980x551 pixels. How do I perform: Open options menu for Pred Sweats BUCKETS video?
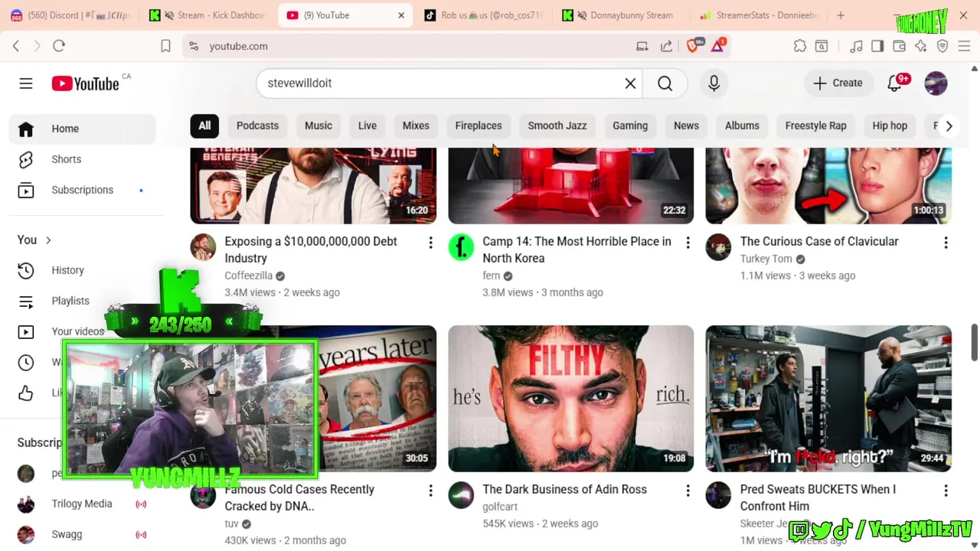point(946,491)
